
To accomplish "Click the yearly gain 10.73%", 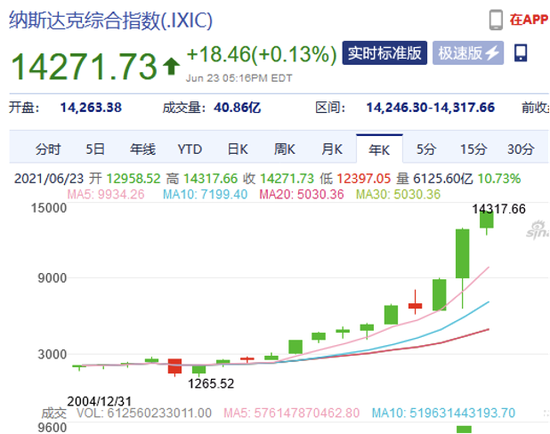I will (499, 179).
